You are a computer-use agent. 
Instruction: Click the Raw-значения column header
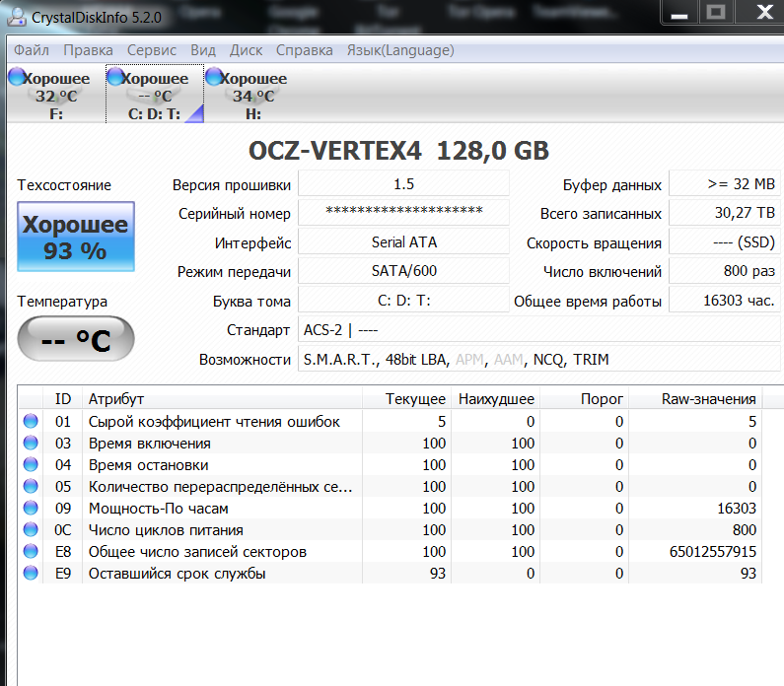pyautogui.click(x=695, y=399)
